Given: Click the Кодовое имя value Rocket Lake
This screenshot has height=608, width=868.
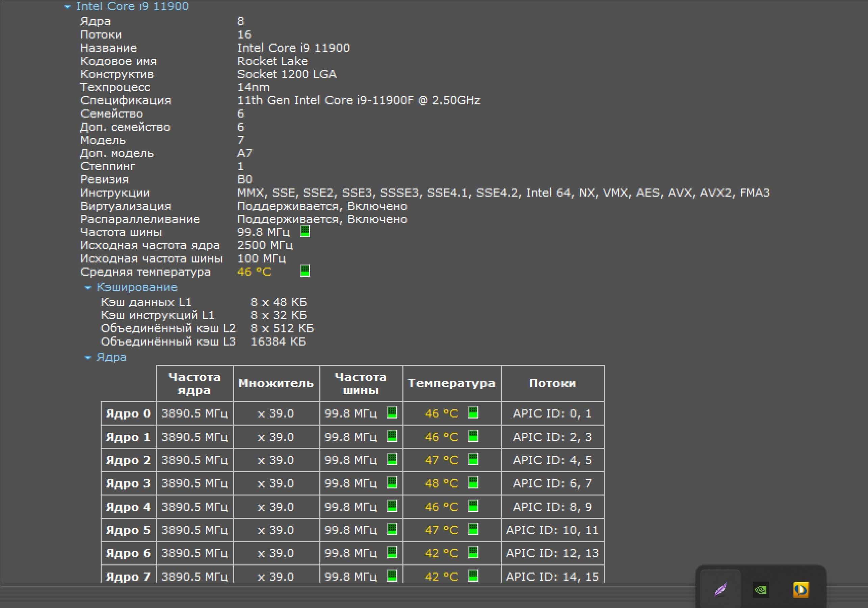Looking at the screenshot, I should [x=272, y=61].
